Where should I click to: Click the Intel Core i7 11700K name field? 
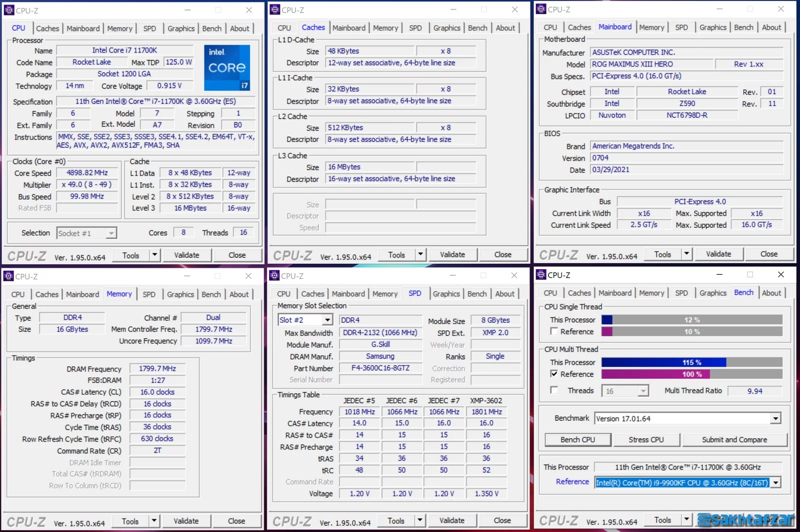(x=124, y=50)
